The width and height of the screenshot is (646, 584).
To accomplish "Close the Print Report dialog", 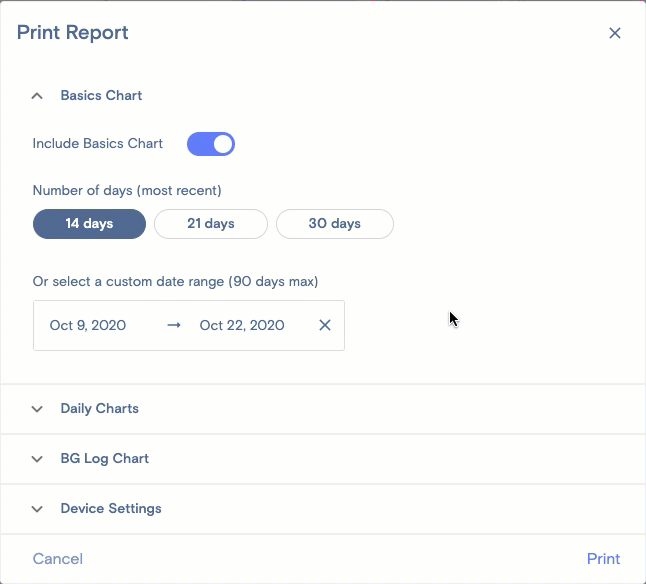I will pos(615,33).
